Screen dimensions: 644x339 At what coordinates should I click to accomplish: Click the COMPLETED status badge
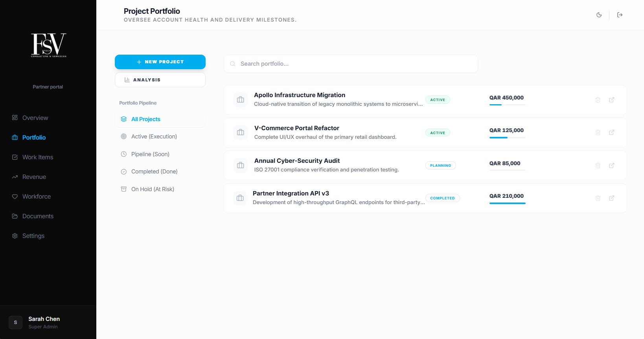(442, 198)
